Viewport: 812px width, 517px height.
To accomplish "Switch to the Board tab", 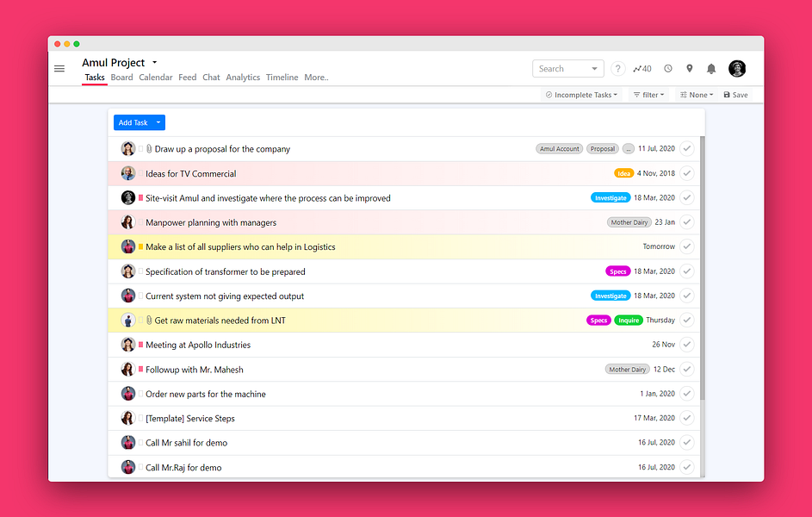I will [121, 78].
